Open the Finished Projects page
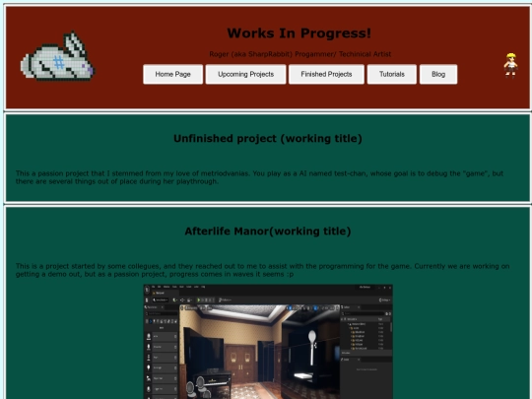The width and height of the screenshot is (532, 399). pos(326,74)
